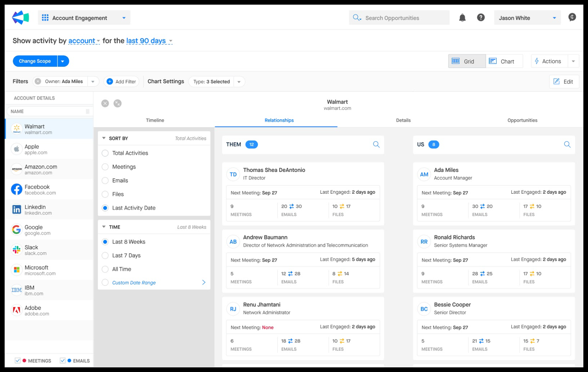Select the Last 7 Days time option

105,255
